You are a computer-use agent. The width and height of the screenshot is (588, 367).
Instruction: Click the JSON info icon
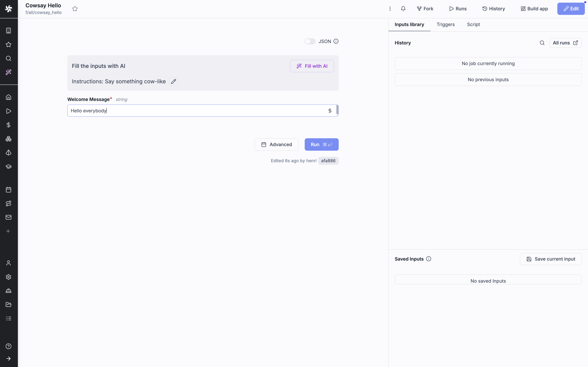pos(336,41)
